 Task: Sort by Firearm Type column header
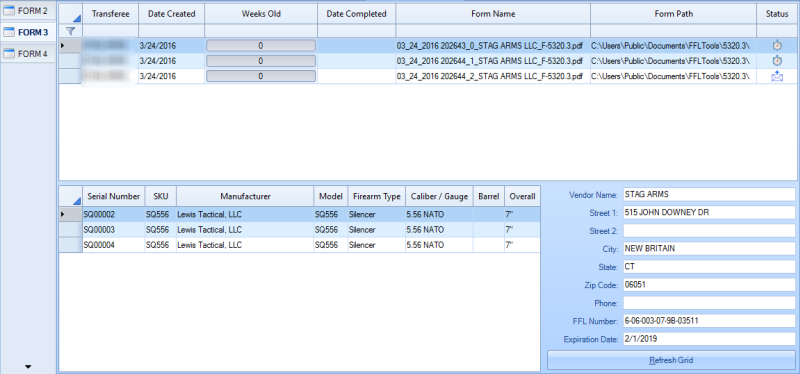click(376, 196)
